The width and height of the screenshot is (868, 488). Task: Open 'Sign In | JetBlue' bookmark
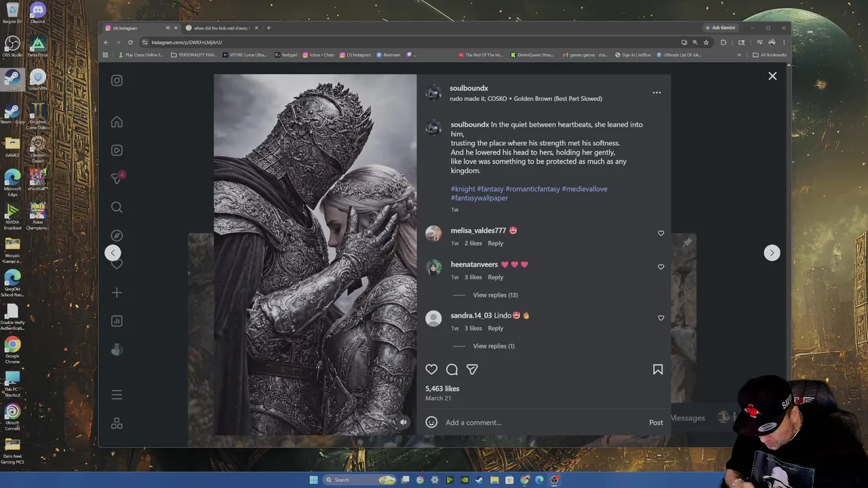coord(633,55)
